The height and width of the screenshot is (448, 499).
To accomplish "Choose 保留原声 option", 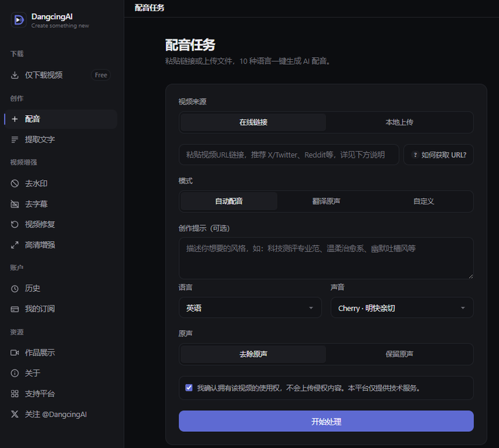I will [399, 354].
